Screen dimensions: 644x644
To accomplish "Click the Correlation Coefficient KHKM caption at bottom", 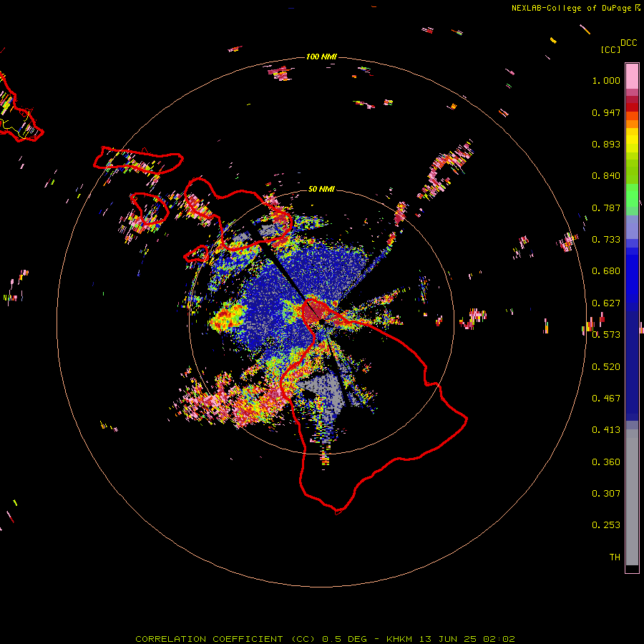I will 325,639.
